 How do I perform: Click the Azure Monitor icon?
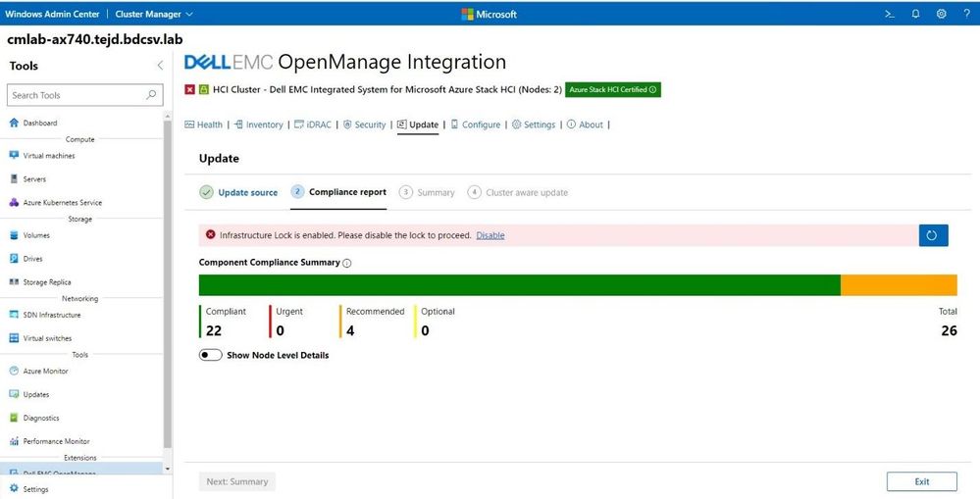click(14, 371)
